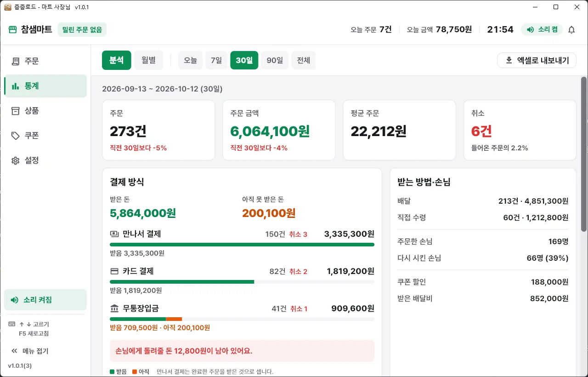Image resolution: width=588 pixels, height=377 pixels.
Task: Click the 오늘 금액 78,750원 header value
Action: point(454,29)
